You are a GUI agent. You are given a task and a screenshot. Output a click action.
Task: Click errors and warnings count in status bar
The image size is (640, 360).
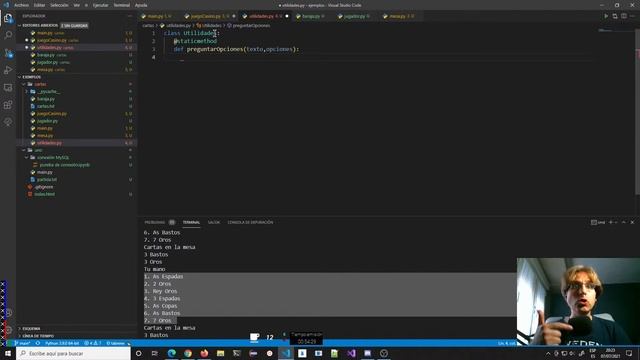click(92, 343)
